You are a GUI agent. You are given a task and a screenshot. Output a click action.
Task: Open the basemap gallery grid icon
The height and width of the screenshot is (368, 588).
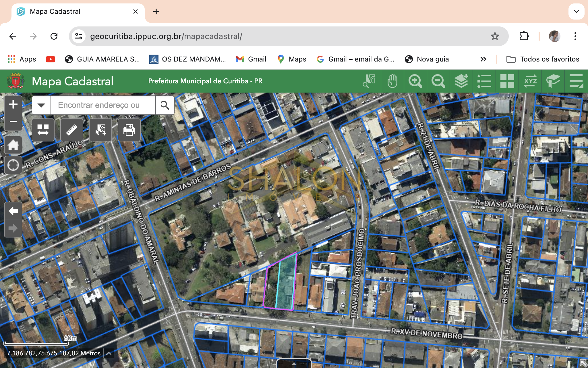[x=507, y=81]
